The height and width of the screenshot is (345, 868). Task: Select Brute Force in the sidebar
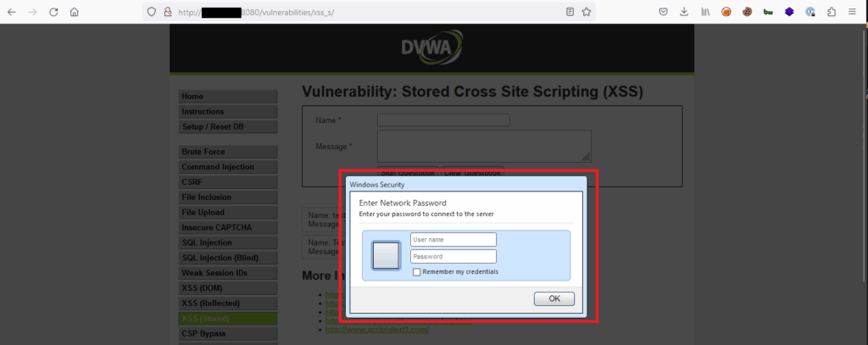(x=228, y=152)
